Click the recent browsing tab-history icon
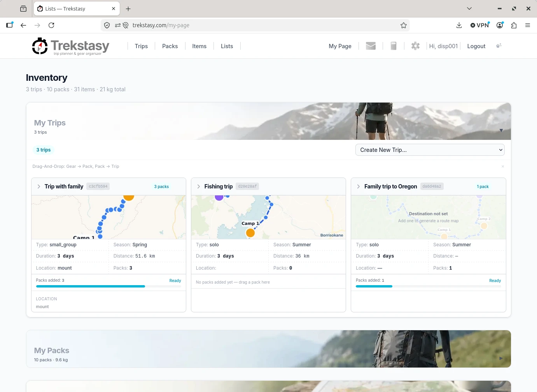Viewport: 537px width, 392px height. pos(23,9)
